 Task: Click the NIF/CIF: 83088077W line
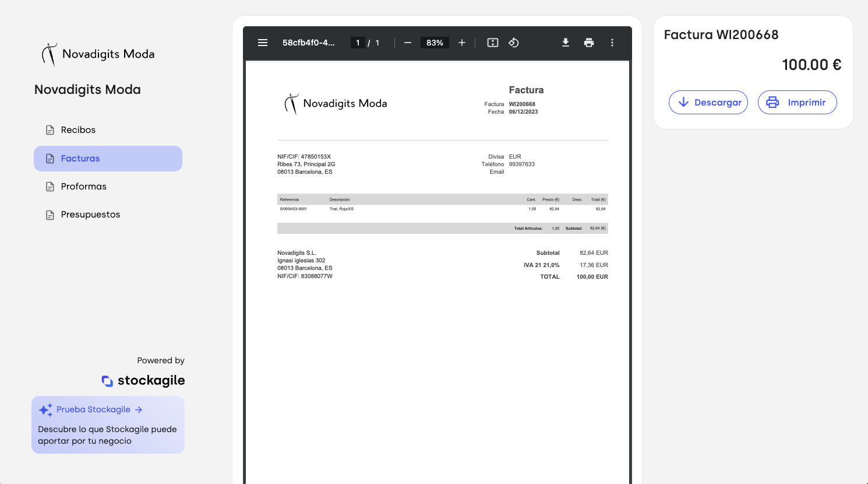click(305, 276)
